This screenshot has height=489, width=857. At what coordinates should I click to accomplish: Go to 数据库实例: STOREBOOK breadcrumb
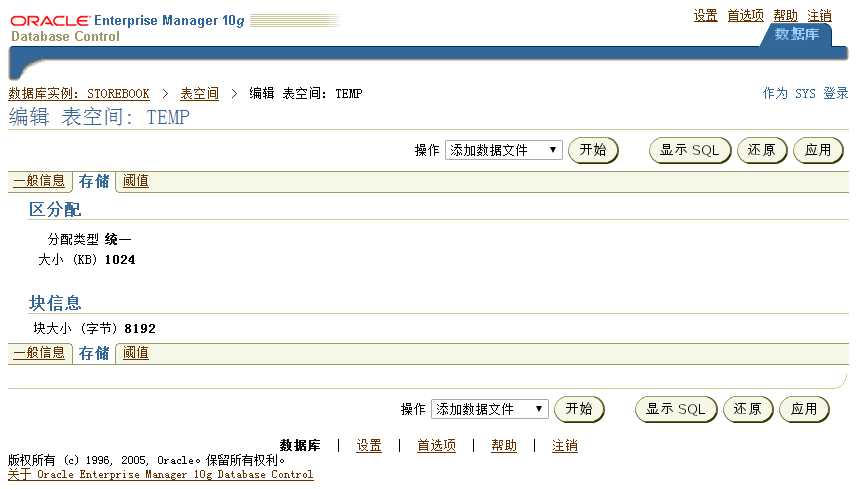79,94
